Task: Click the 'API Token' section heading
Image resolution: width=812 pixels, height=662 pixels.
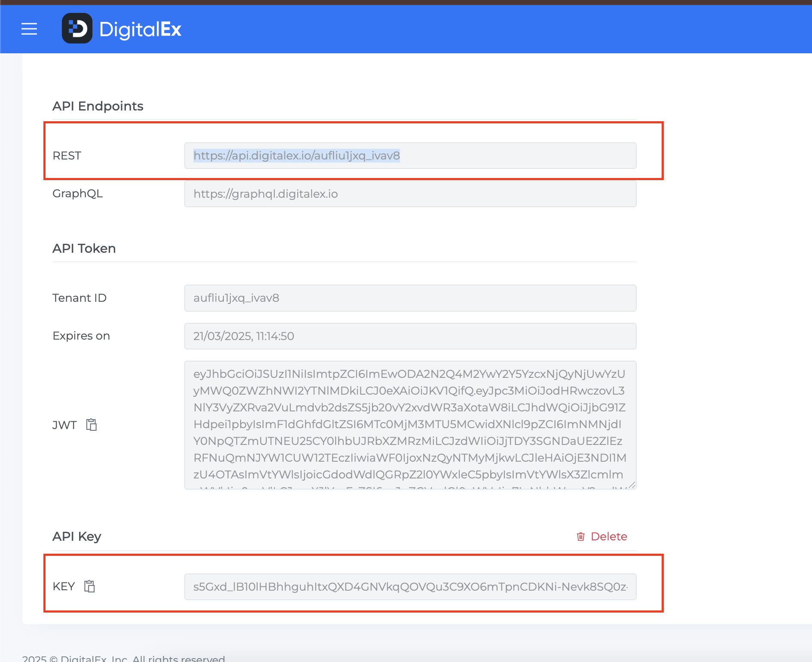Action: [84, 248]
